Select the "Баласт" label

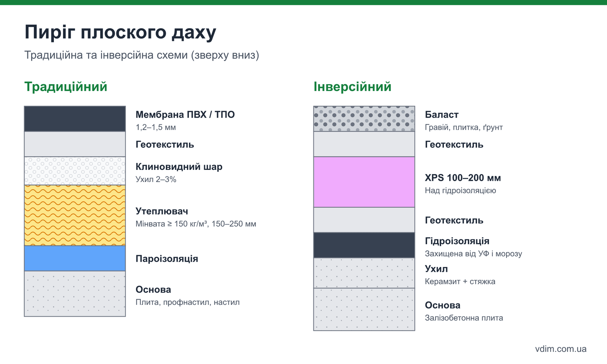point(442,115)
